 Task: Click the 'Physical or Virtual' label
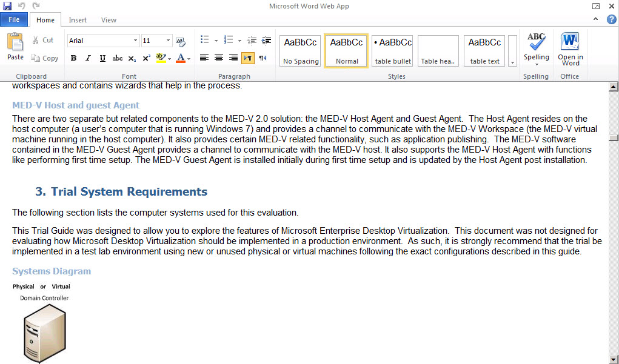click(x=41, y=286)
